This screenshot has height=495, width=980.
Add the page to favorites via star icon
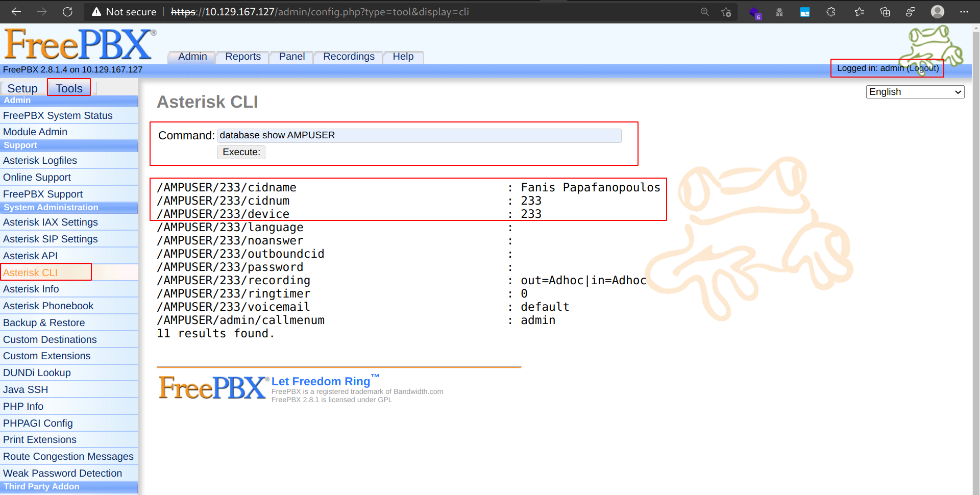point(726,11)
